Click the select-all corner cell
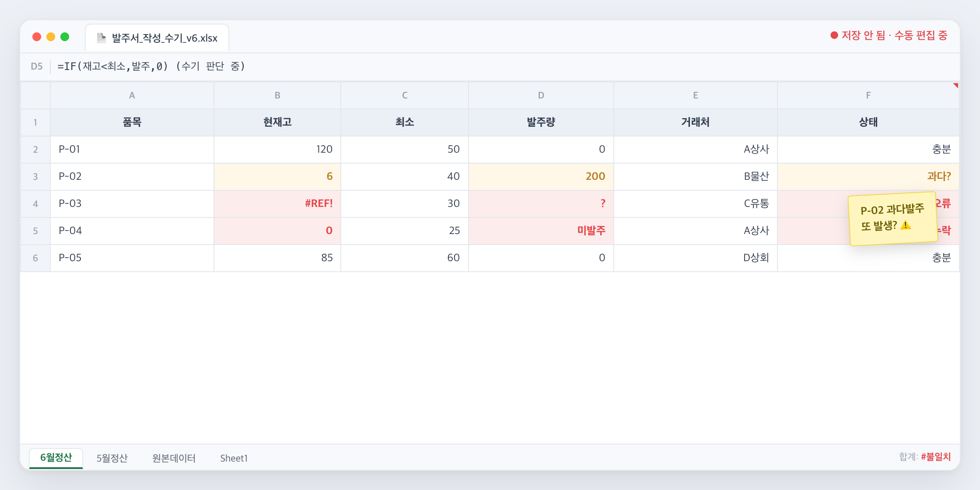The height and width of the screenshot is (490, 980). [x=35, y=95]
